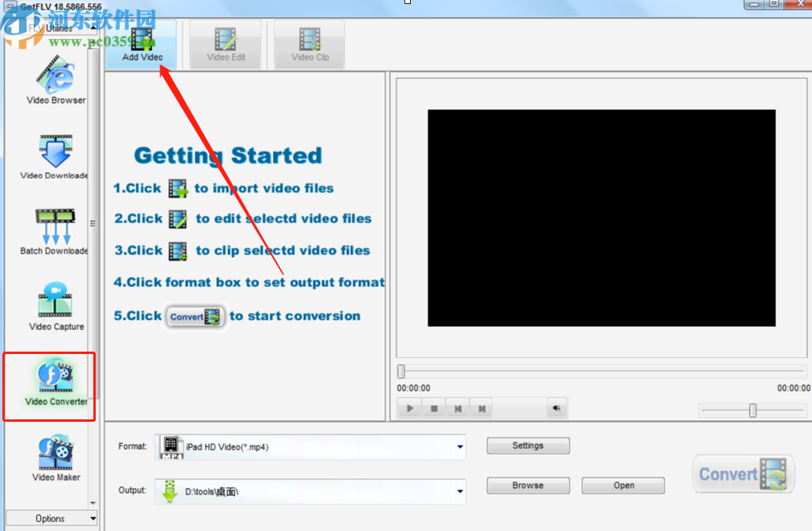Skip to previous frame button
The image size is (812, 531).
coord(458,408)
